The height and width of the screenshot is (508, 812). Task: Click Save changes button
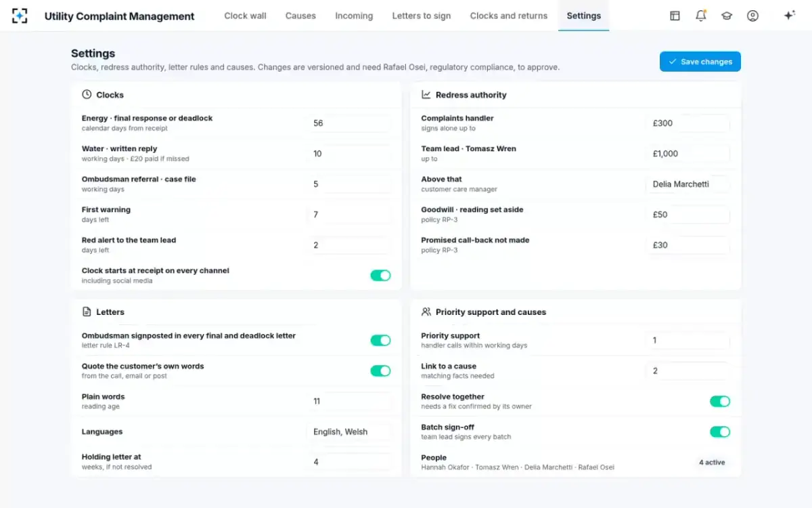point(700,62)
